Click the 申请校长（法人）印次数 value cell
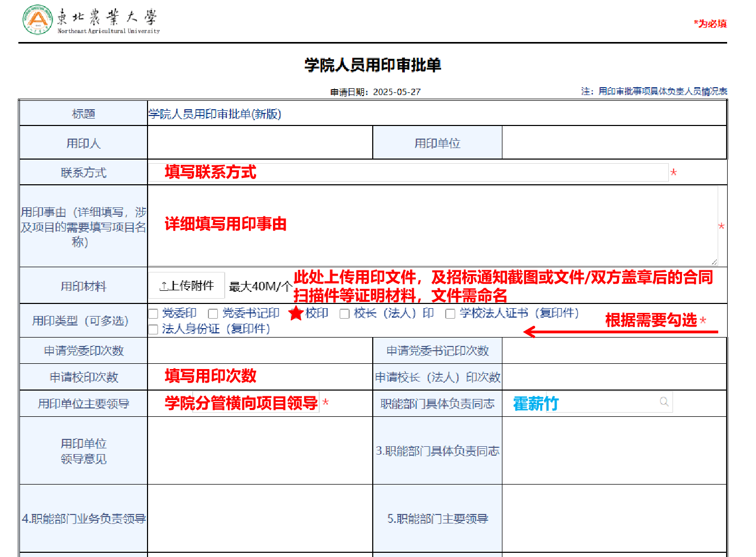Viewport: 756px width, 557px height. (614, 377)
